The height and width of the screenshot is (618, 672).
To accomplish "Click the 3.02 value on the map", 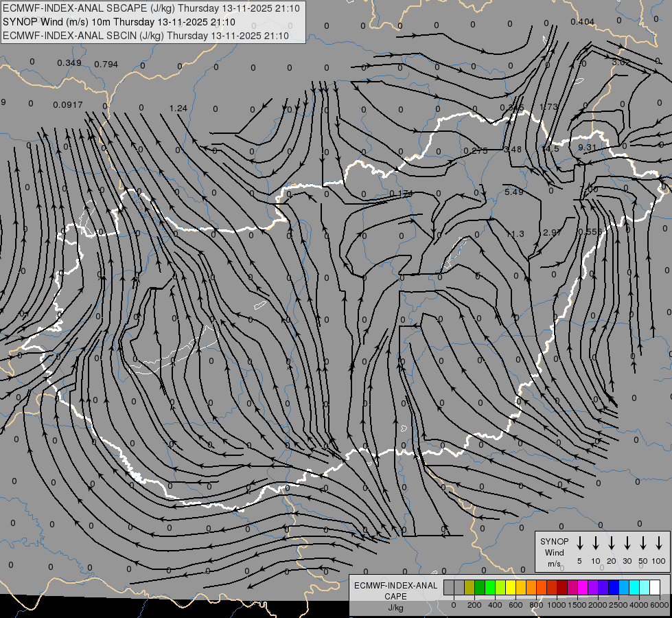I will click(x=621, y=62).
